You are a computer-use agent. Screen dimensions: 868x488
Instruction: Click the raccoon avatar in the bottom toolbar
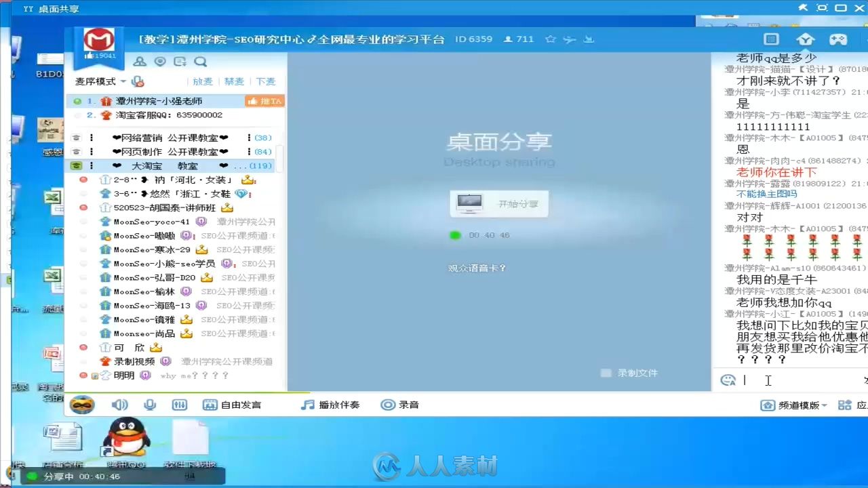tap(82, 405)
